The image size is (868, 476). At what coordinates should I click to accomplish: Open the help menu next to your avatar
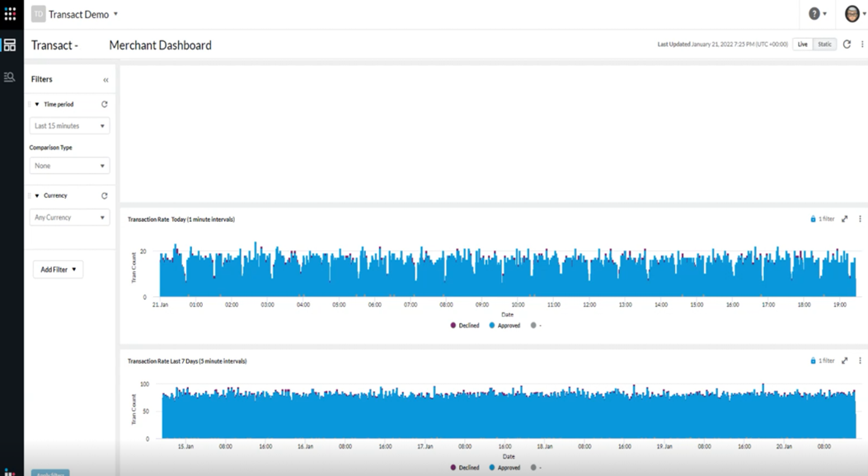(x=814, y=13)
